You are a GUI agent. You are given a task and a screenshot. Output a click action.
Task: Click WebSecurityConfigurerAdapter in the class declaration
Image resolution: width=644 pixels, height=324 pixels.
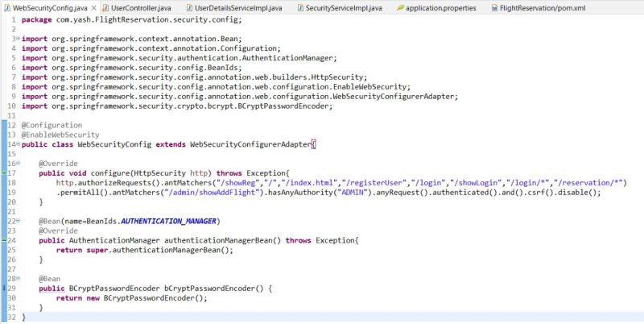(x=250, y=144)
